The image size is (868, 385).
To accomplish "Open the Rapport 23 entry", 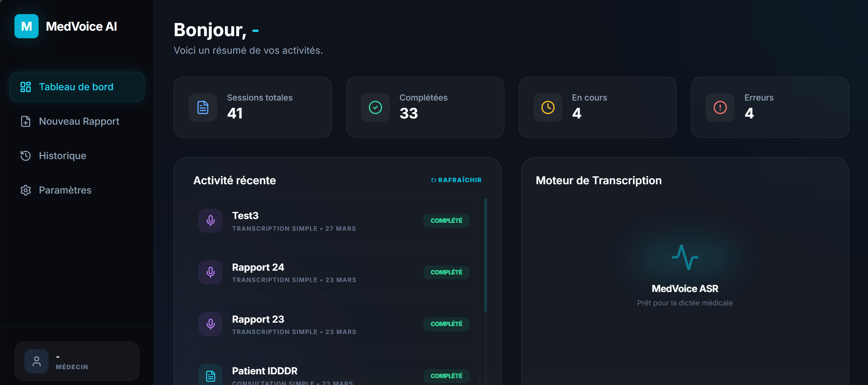I will [x=334, y=324].
